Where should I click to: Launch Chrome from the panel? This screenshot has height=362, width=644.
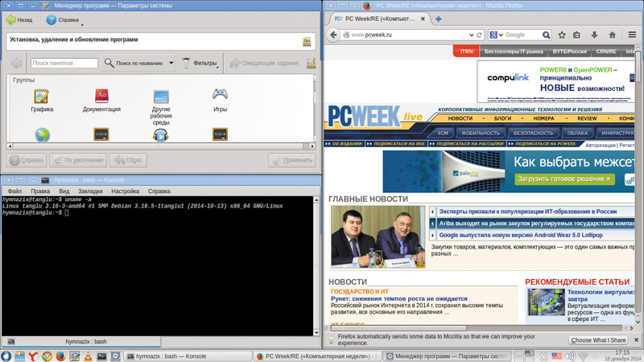click(47, 356)
